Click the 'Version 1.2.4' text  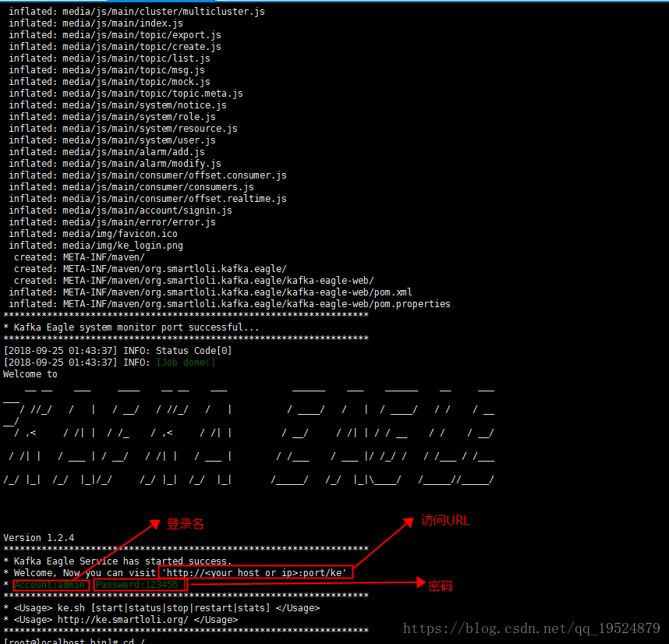click(38, 538)
